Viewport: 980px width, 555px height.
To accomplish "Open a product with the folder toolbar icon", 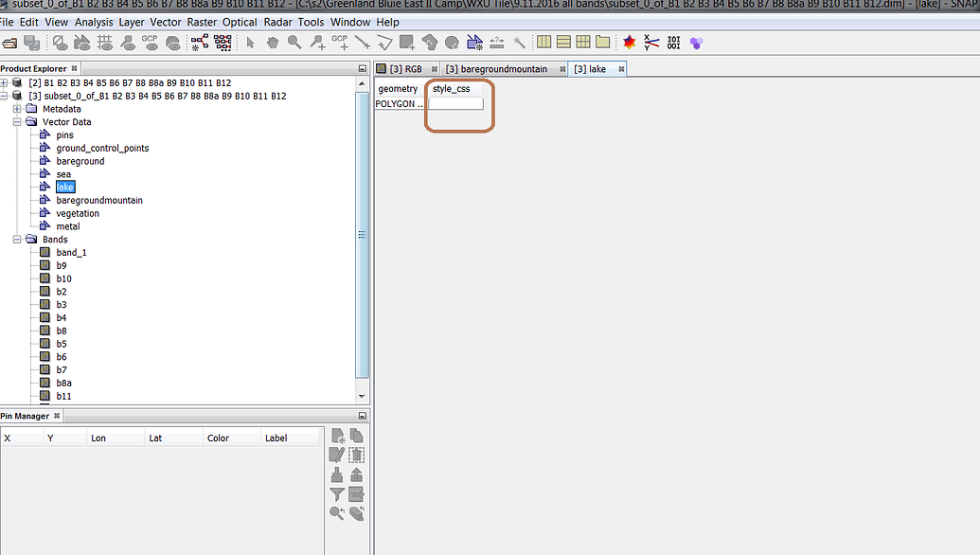I will pos(11,42).
